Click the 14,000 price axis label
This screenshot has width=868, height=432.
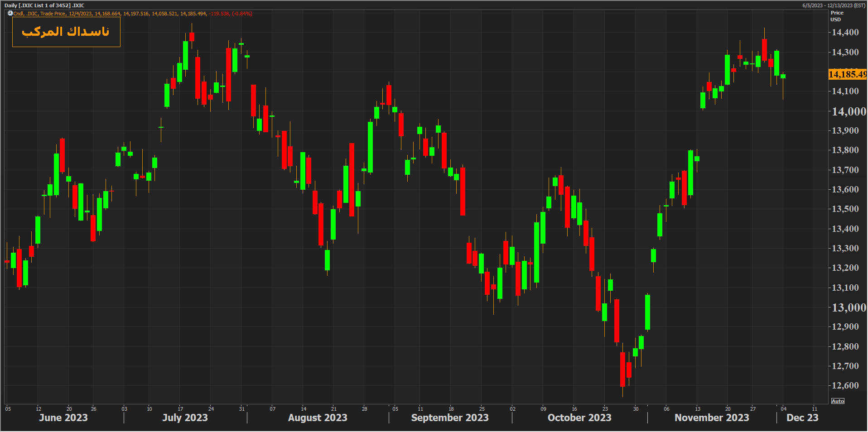tap(849, 111)
